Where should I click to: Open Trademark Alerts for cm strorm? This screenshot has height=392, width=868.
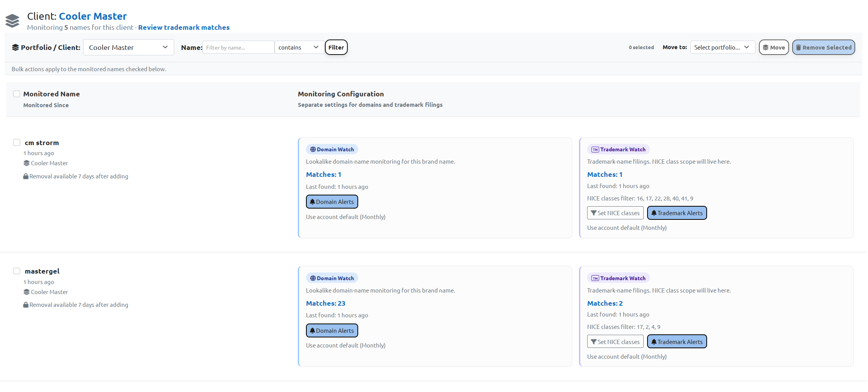[677, 213]
